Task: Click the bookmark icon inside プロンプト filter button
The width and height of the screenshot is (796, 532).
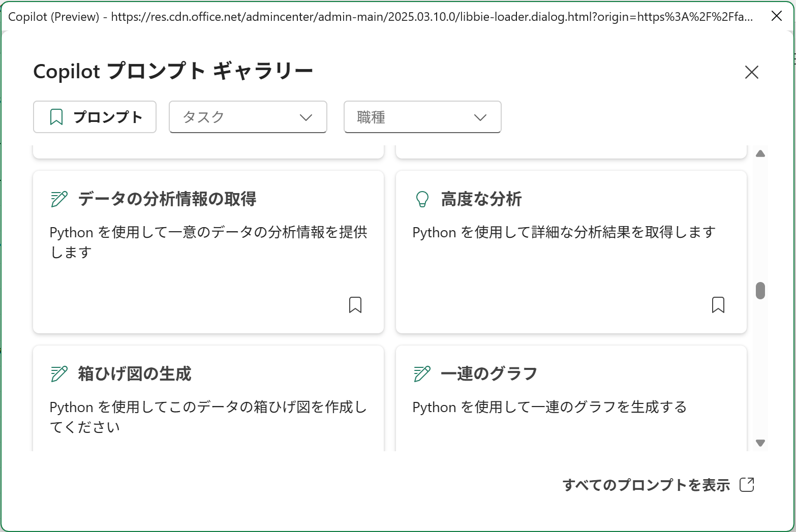Action: (x=56, y=117)
